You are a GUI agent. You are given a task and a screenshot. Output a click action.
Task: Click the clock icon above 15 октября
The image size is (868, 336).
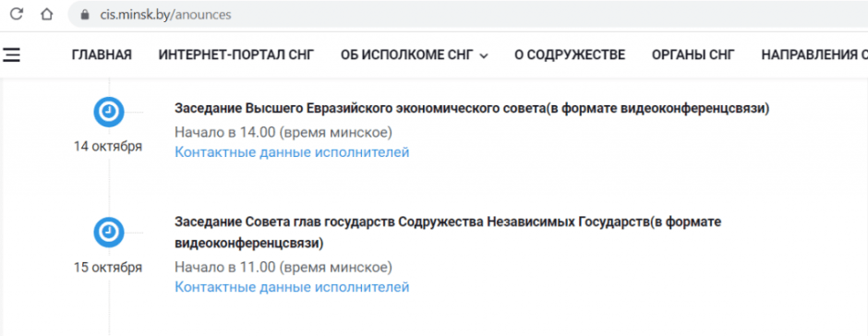[109, 233]
